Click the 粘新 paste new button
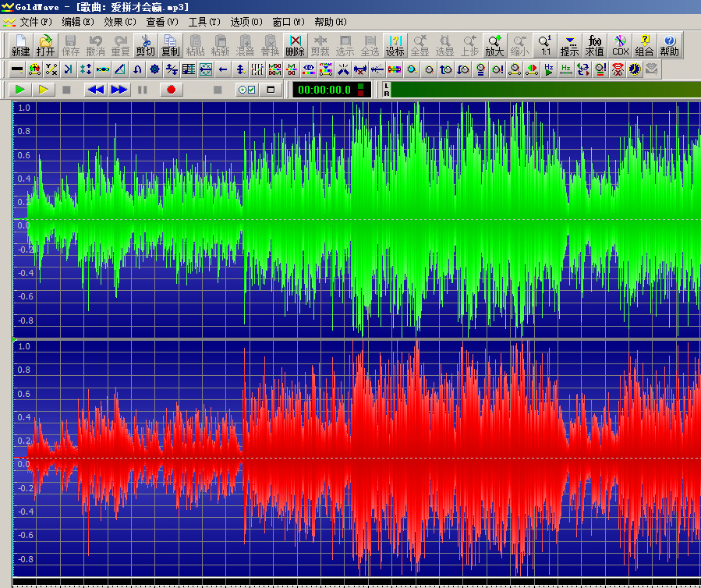 click(x=221, y=45)
